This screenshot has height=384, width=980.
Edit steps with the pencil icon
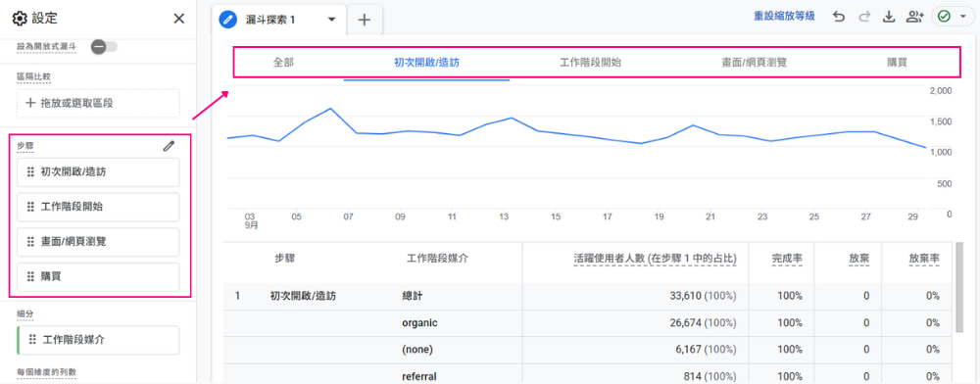pyautogui.click(x=169, y=146)
